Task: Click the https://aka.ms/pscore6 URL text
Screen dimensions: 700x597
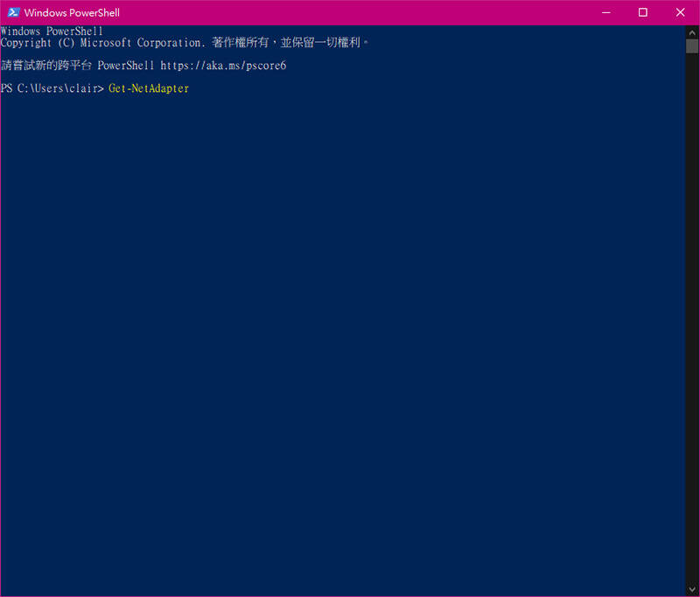Action: (223, 66)
